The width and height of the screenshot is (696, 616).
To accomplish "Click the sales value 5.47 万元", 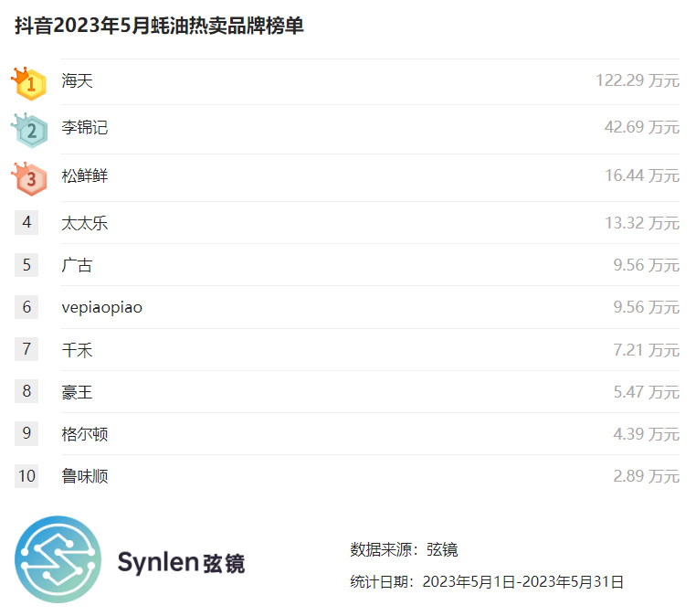I will (x=647, y=392).
